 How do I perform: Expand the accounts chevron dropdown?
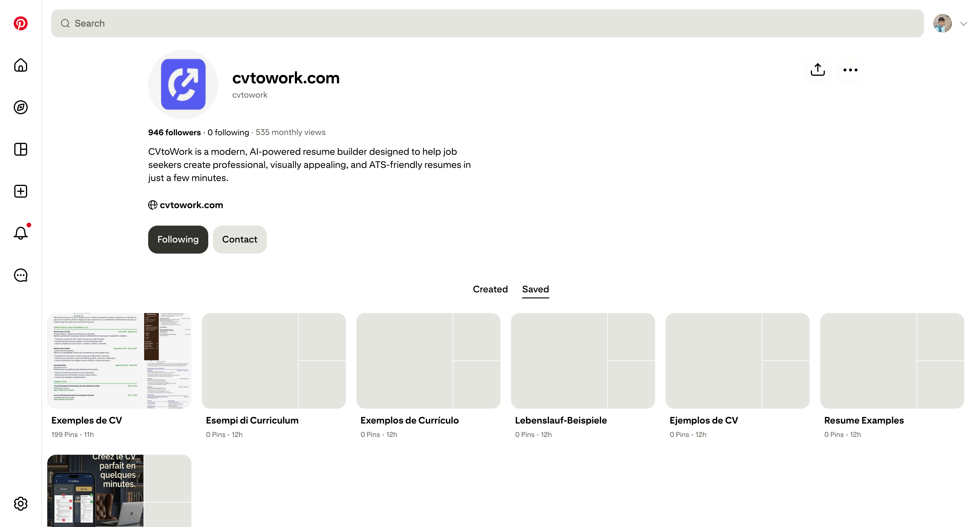(x=963, y=24)
